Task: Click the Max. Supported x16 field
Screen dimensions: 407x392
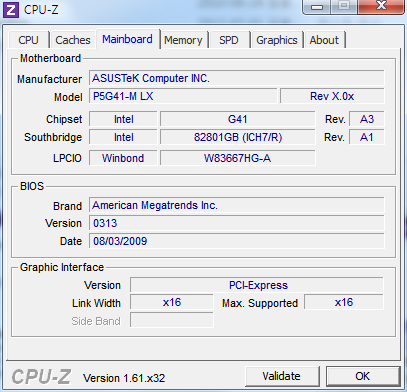Action: pos(344,302)
